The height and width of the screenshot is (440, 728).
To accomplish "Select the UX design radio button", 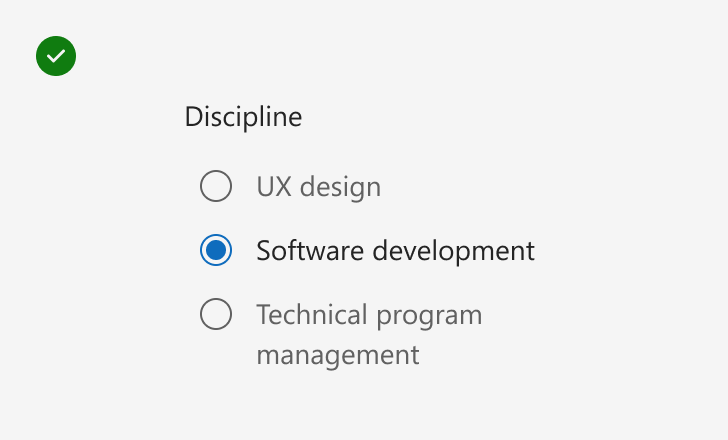I will pos(216,186).
